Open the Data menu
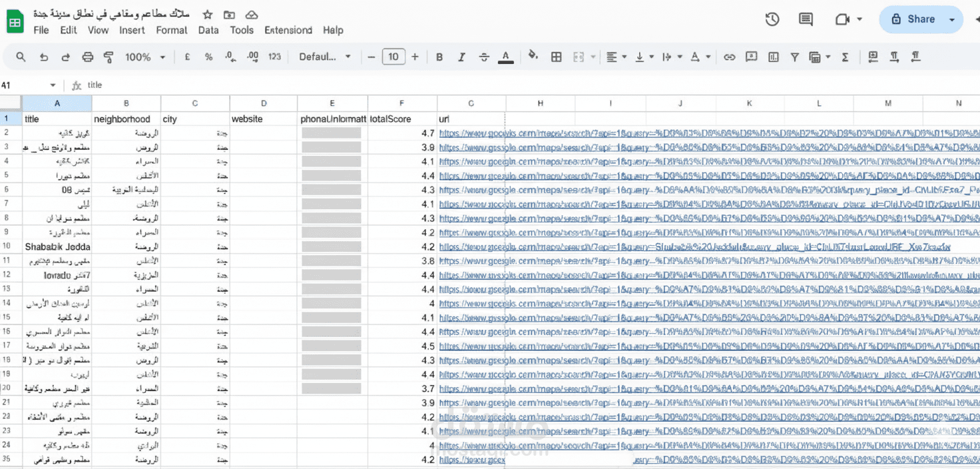 208,30
